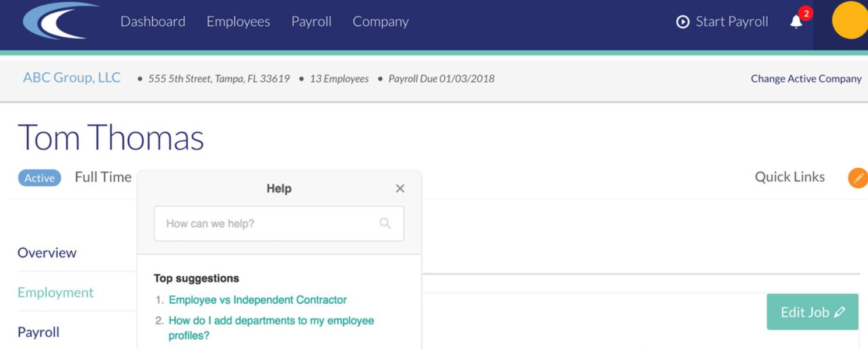Click the search magnifier in the Help box

[386, 223]
